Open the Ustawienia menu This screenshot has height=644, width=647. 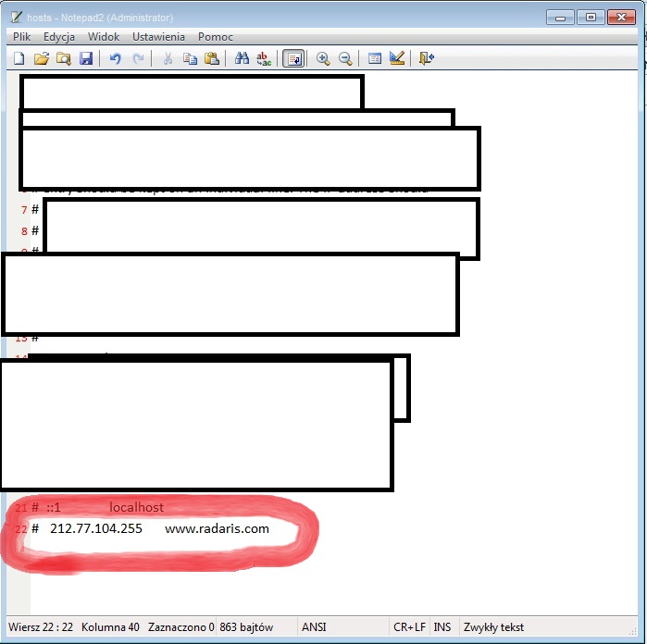coord(158,37)
